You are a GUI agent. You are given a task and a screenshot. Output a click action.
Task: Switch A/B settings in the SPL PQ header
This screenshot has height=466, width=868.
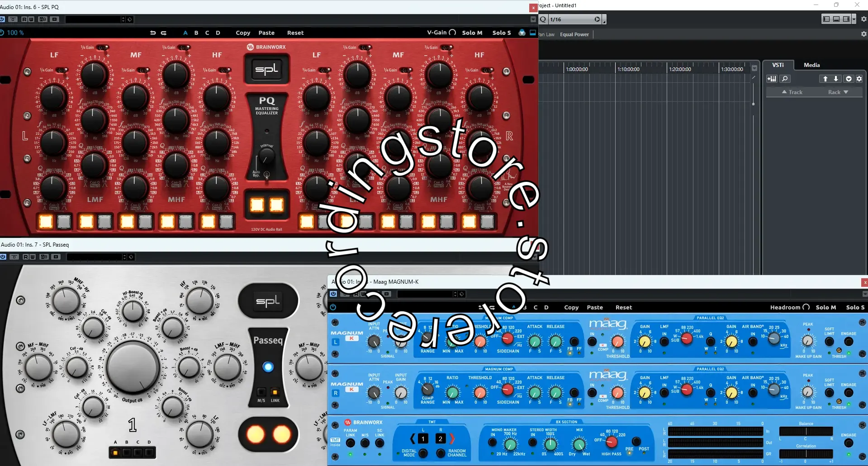(x=43, y=19)
